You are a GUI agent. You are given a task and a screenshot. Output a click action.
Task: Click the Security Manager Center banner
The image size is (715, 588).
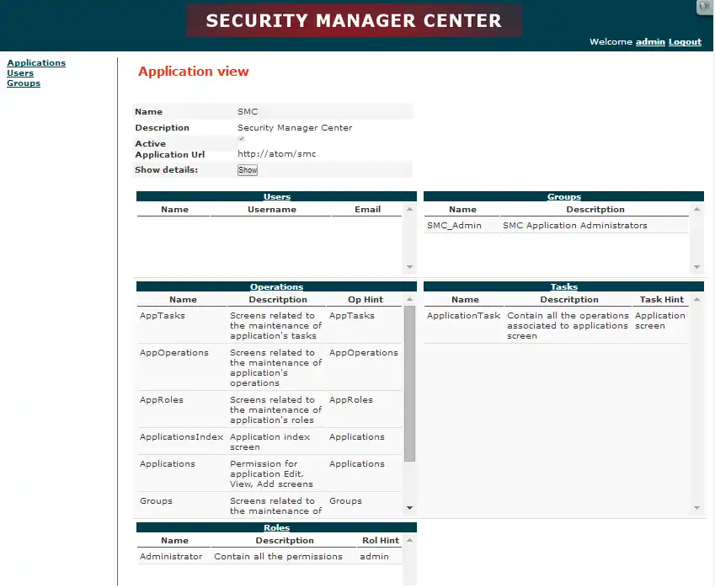click(x=355, y=20)
